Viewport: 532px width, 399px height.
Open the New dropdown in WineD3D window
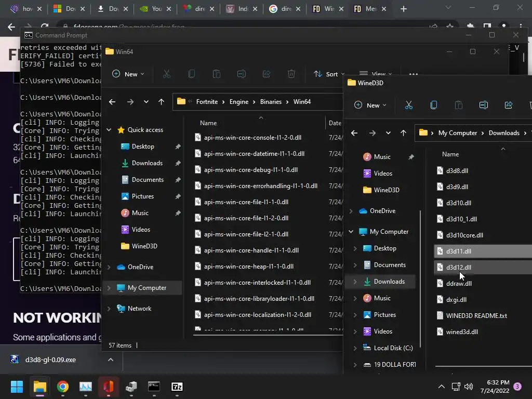tap(370, 105)
